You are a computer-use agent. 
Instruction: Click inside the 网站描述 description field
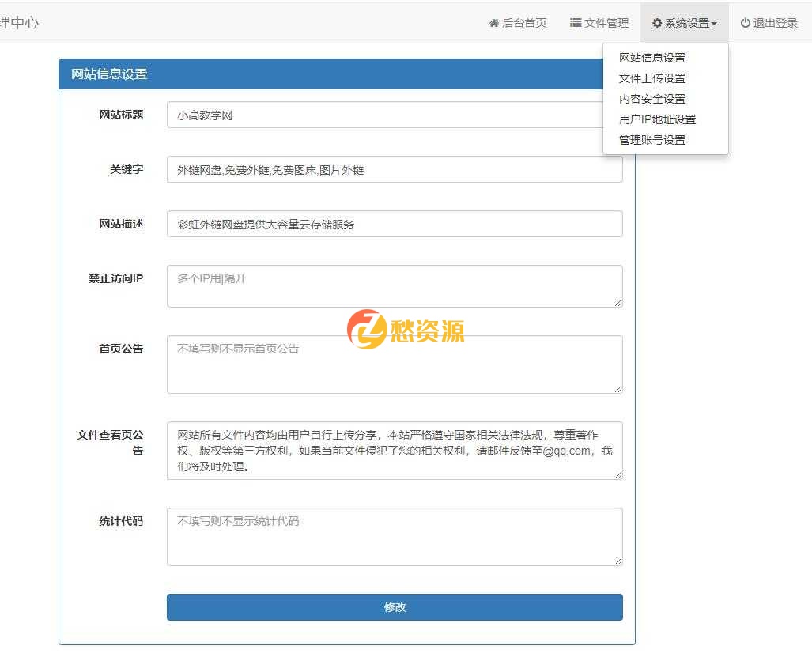tap(395, 224)
